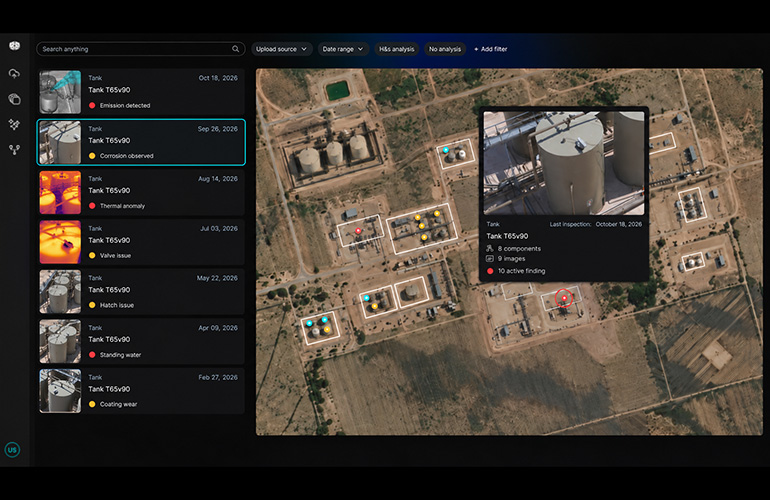Click the Feb 27, 2026 date

pyautogui.click(x=218, y=377)
